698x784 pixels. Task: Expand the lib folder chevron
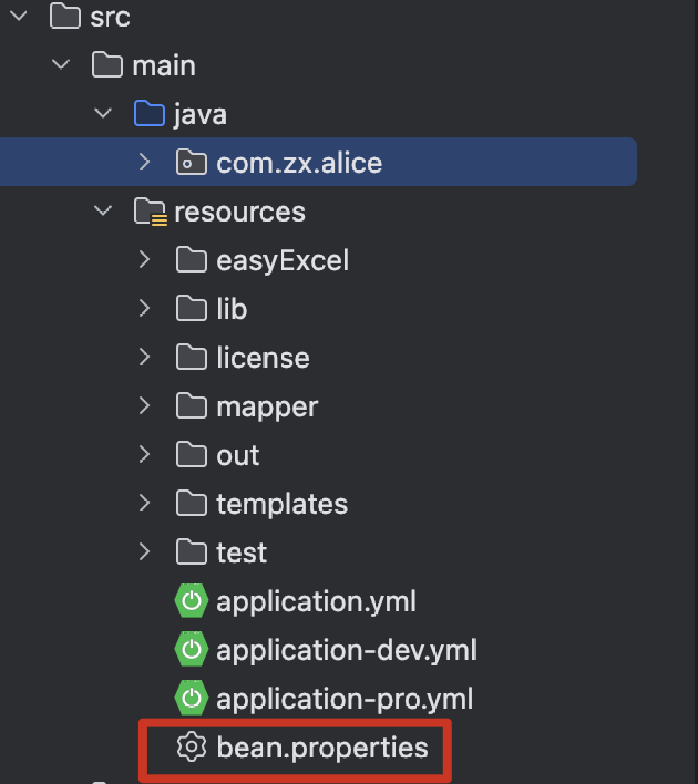pos(144,309)
